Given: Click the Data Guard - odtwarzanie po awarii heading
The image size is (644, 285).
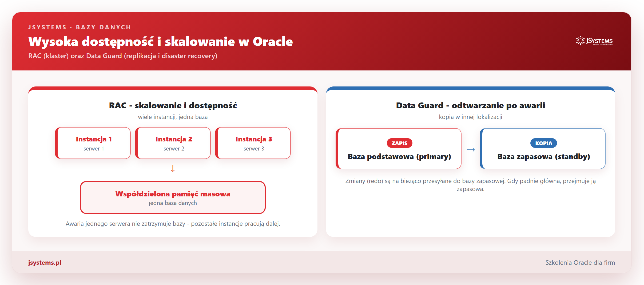Looking at the screenshot, I should point(470,106).
